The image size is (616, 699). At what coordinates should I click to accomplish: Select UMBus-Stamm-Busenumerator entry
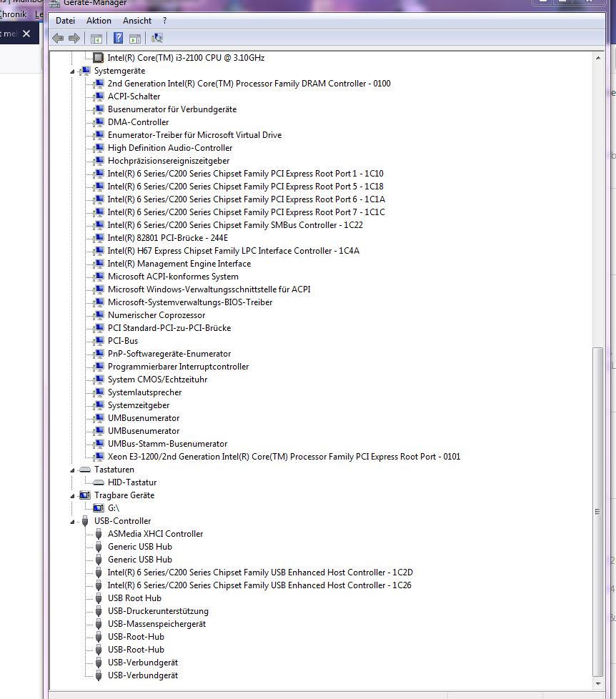point(168,444)
